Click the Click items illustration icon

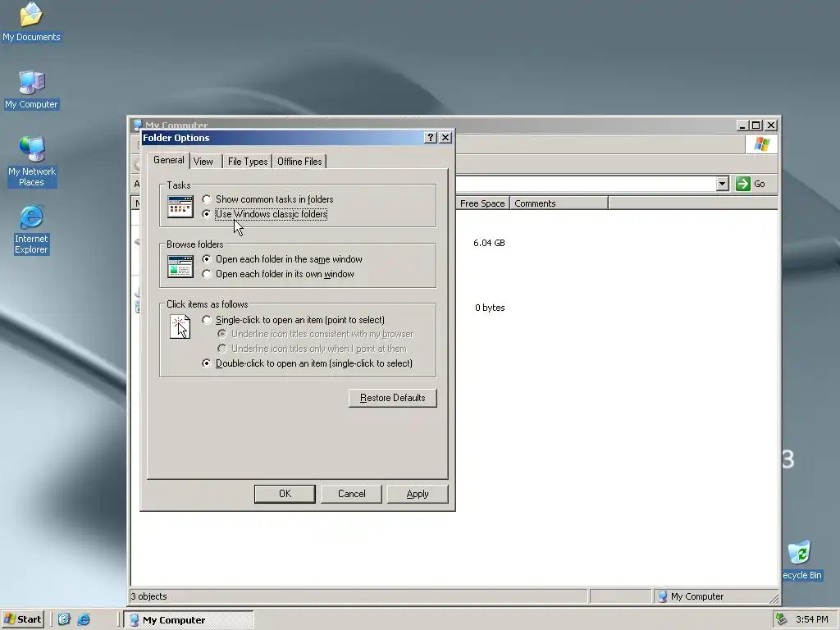[x=180, y=326]
